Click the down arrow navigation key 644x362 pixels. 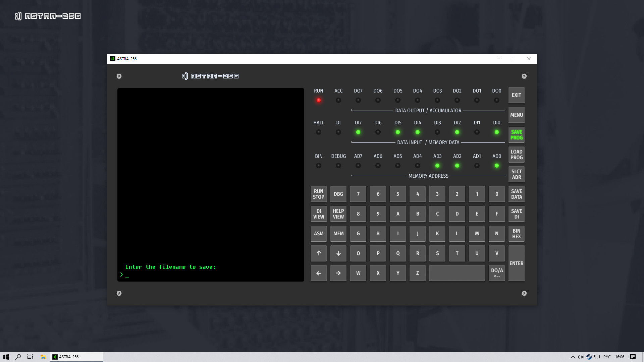pyautogui.click(x=338, y=253)
